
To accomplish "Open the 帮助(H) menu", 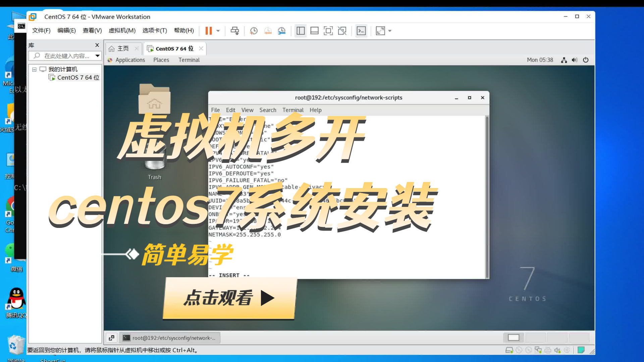I will point(184,31).
